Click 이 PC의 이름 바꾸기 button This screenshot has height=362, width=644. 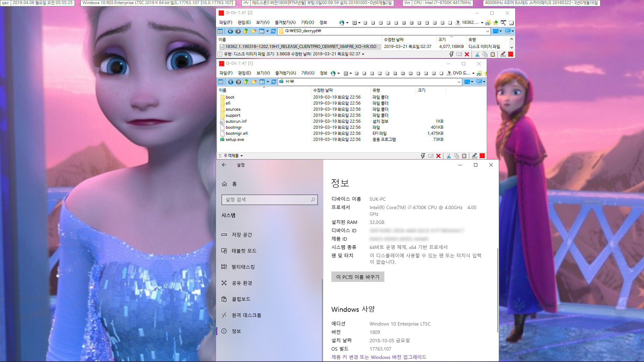[358, 277]
